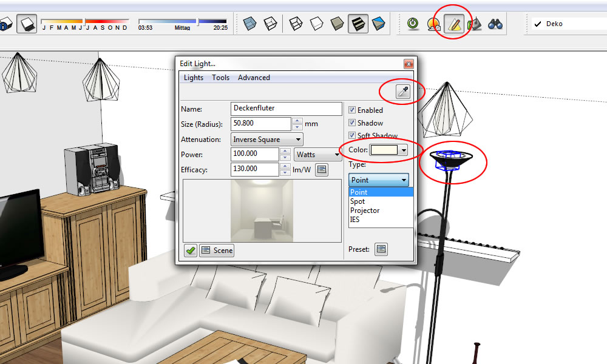Toggle the Soft Shadow checkbox
The height and width of the screenshot is (364, 607).
(x=352, y=136)
